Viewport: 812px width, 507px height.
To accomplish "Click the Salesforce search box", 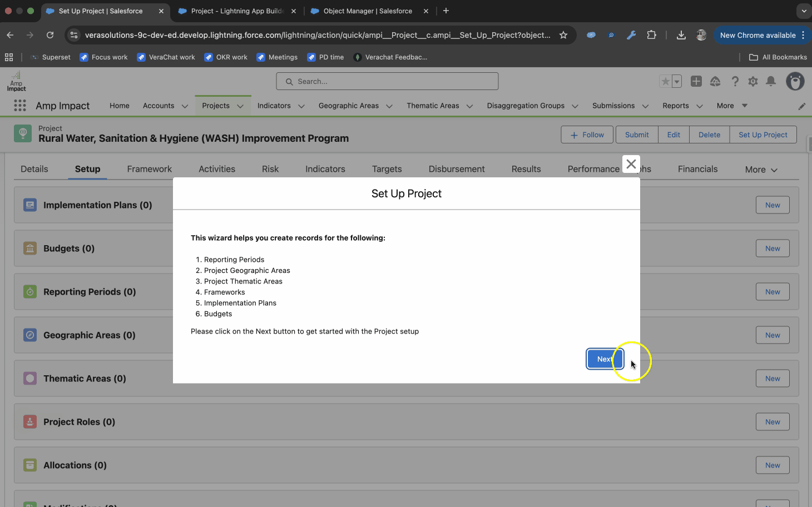I will coord(387,81).
